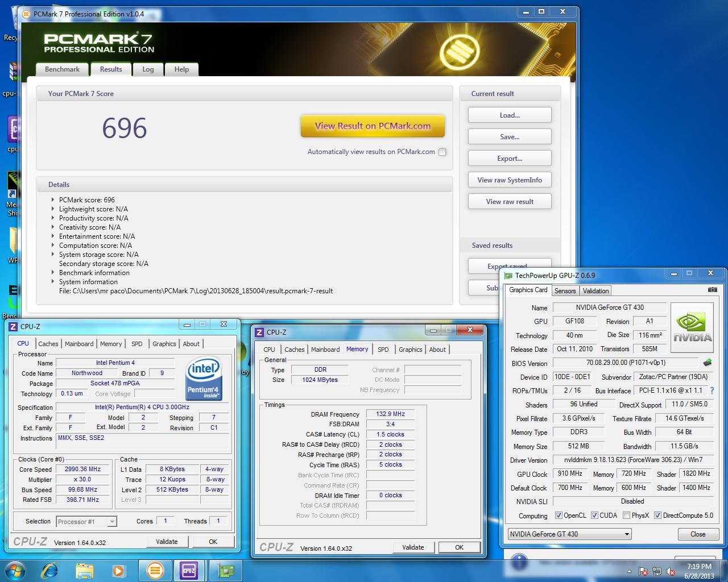Viewport: 728px width, 582px height.
Task: Click the Save... result button
Action: coord(510,136)
